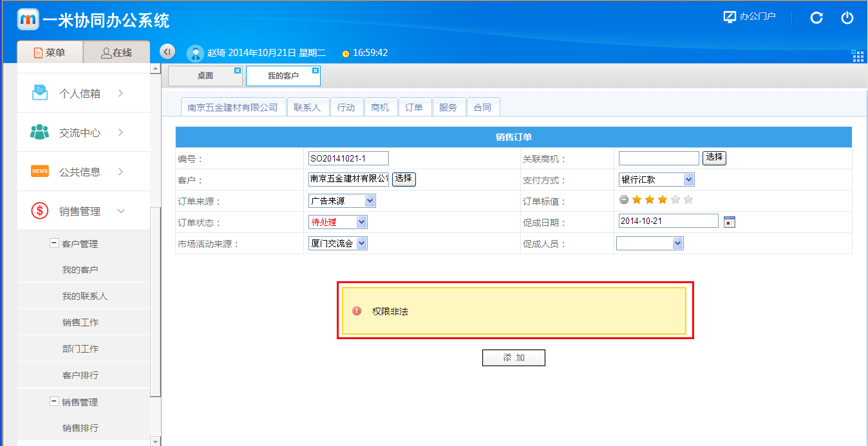Click the 关联商机 input field

[659, 158]
